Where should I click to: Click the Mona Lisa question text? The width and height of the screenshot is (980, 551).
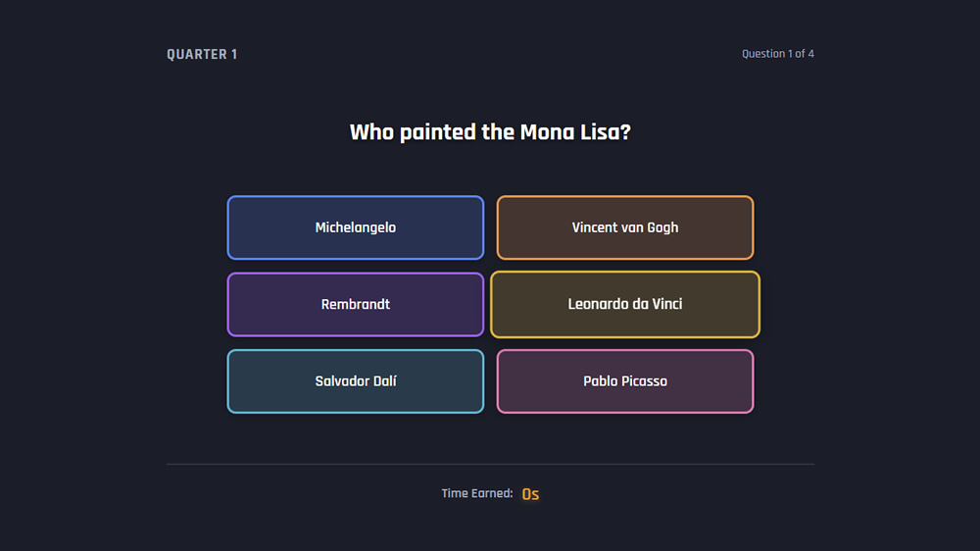click(490, 132)
